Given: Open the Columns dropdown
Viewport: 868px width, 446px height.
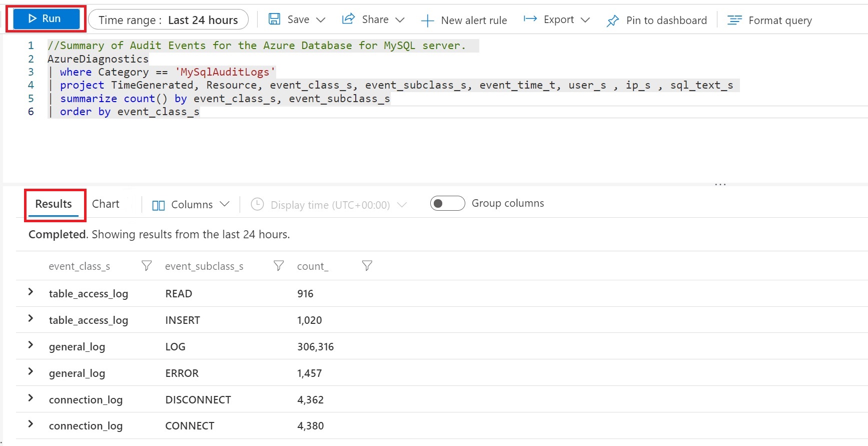Looking at the screenshot, I should click(191, 205).
